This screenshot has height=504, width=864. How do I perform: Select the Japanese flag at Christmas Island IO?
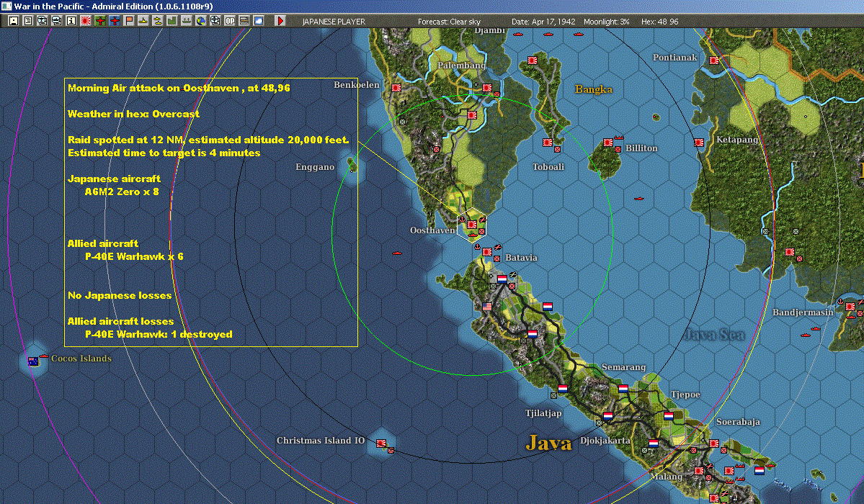pos(380,444)
